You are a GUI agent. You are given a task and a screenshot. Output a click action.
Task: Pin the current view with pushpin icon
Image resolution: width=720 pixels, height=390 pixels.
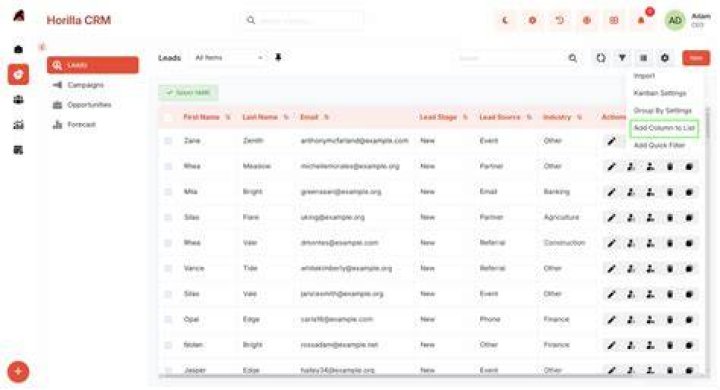(x=278, y=57)
